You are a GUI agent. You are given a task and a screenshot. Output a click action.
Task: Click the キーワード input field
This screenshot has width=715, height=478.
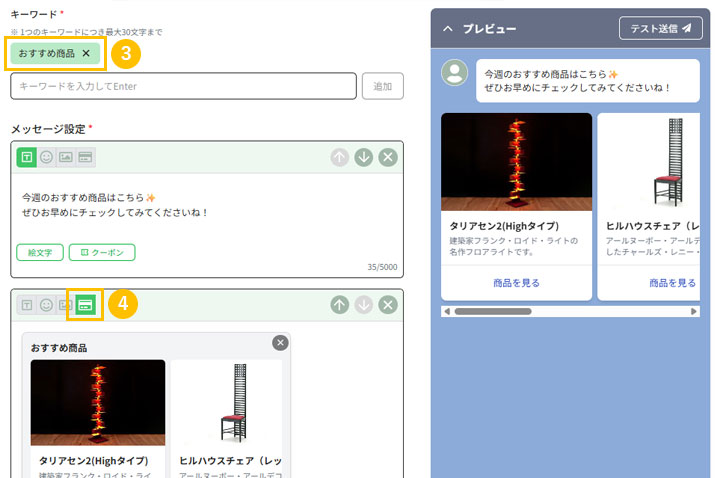183,86
